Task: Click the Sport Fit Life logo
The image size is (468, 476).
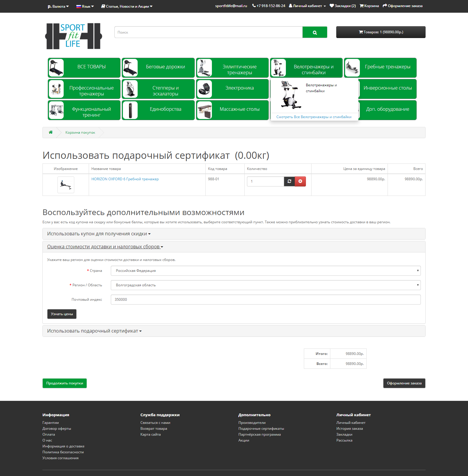Action: tap(73, 36)
